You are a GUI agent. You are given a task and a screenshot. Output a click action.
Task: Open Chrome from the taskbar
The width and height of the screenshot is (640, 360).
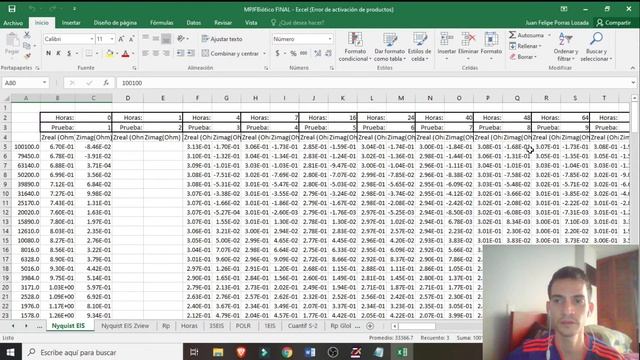click(x=287, y=352)
